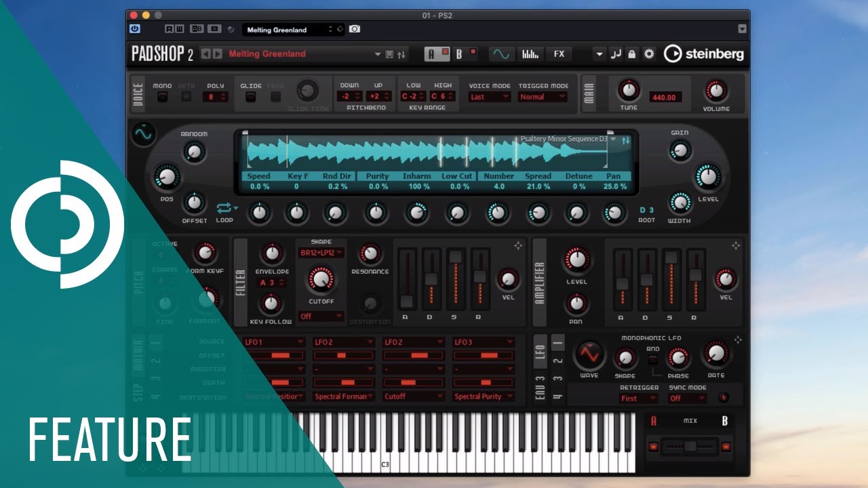Toggle the lock icon in header
Image resolution: width=868 pixels, height=488 pixels.
click(x=632, y=54)
